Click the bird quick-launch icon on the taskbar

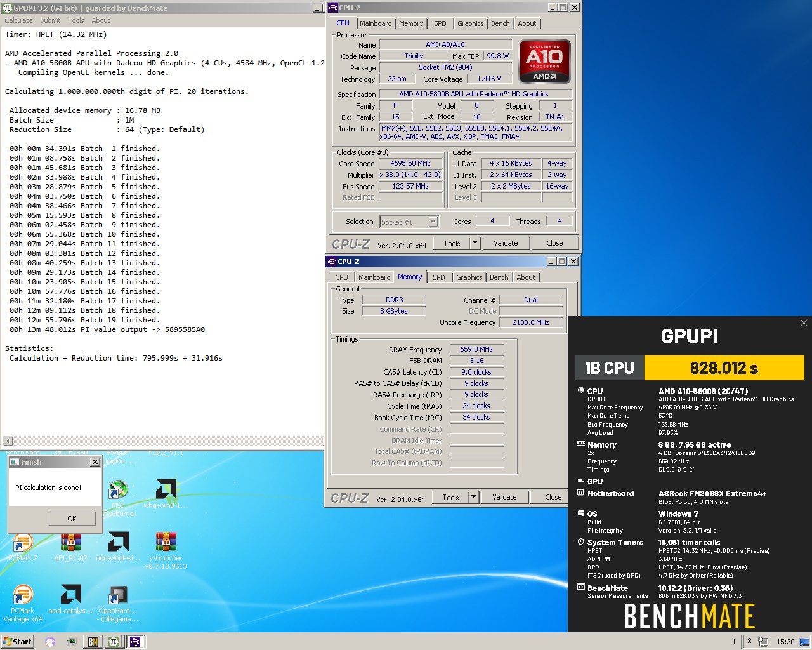click(50, 642)
